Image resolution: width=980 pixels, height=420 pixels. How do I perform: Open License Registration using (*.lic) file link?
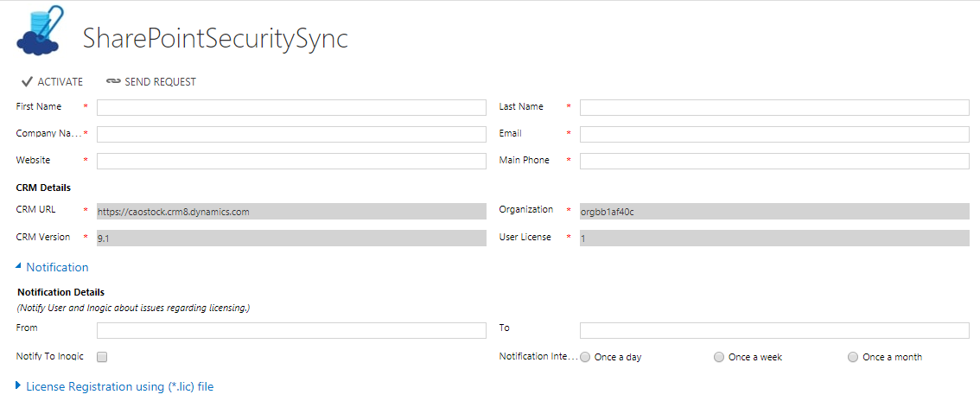[119, 387]
